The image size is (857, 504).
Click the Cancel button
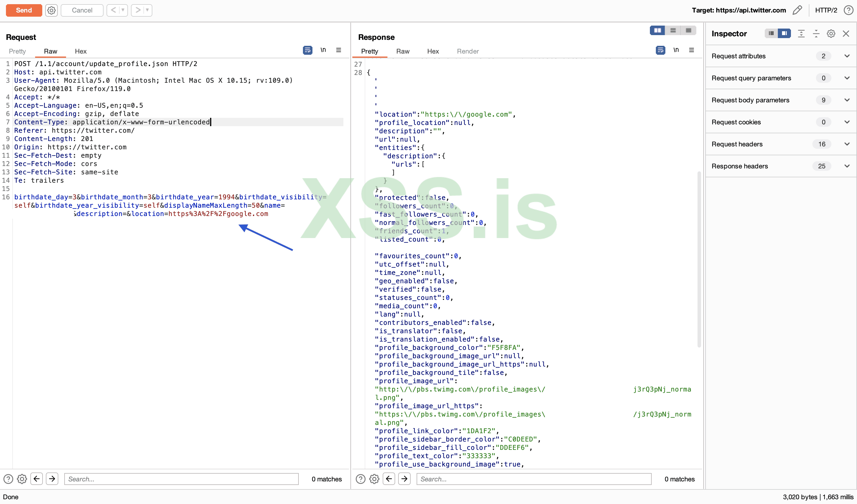tap(82, 10)
